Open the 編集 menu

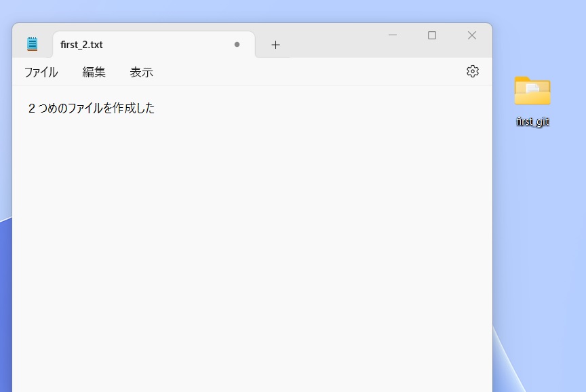pos(94,72)
